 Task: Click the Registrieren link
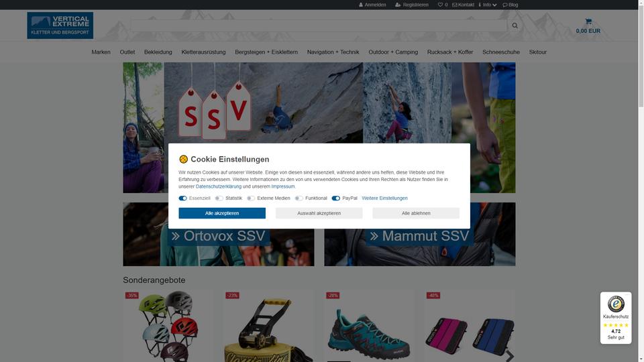pyautogui.click(x=412, y=5)
